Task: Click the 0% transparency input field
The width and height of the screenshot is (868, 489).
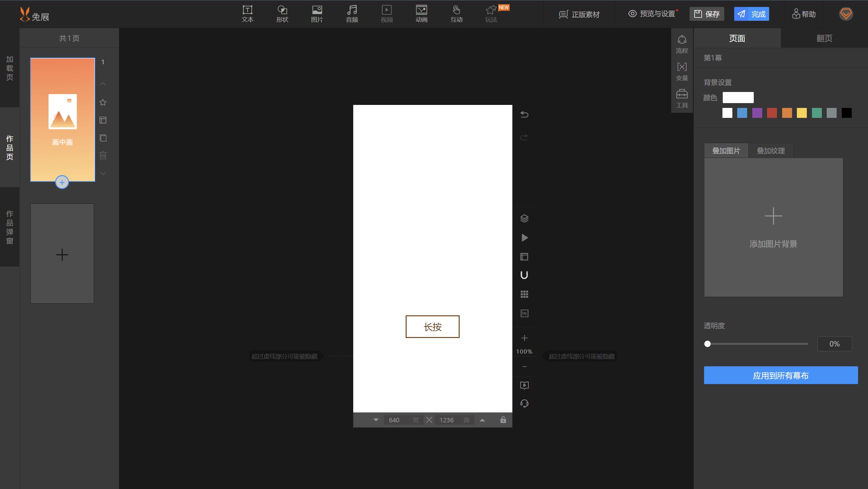Action: 834,344
